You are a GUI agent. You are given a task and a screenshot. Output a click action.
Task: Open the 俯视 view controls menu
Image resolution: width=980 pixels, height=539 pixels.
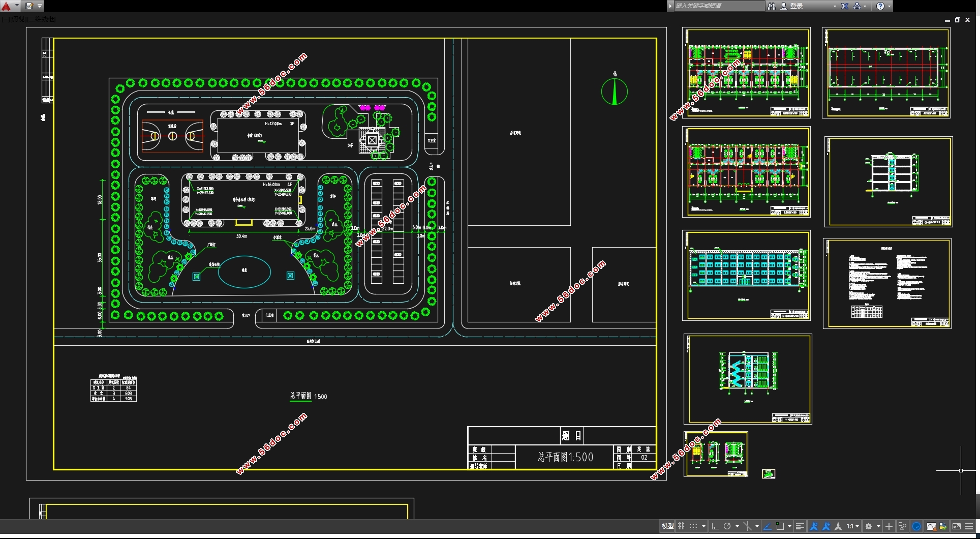(17, 19)
